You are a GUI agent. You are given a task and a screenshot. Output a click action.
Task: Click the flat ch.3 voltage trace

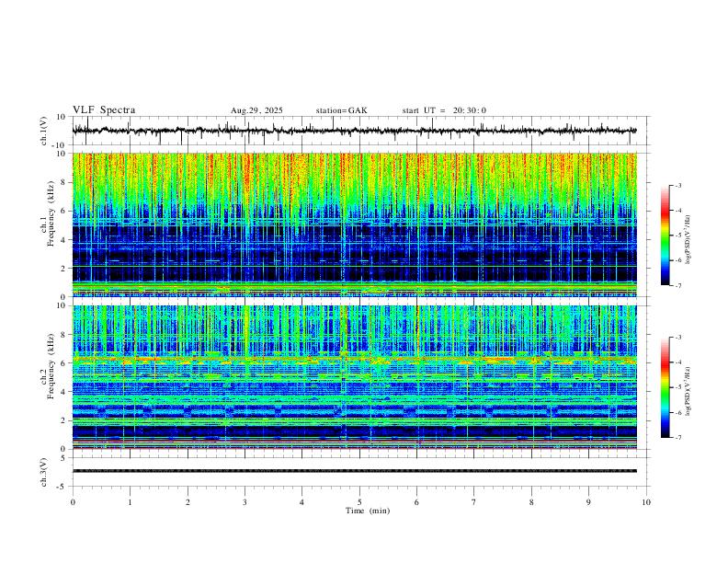click(x=355, y=471)
